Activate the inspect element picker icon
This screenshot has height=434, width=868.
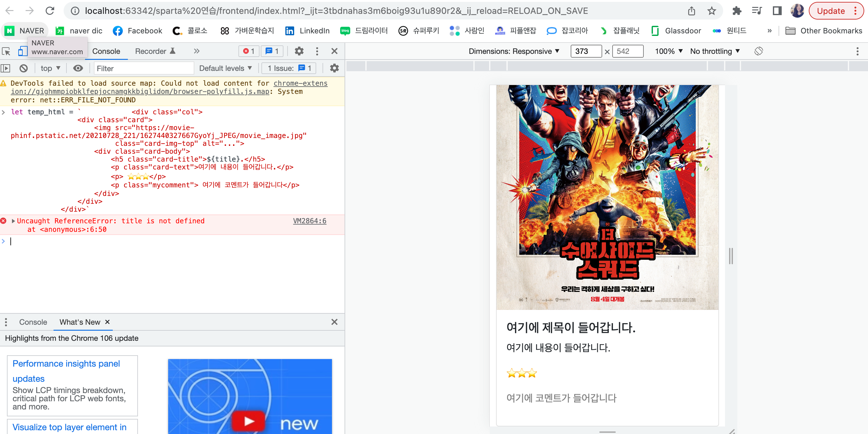6,51
